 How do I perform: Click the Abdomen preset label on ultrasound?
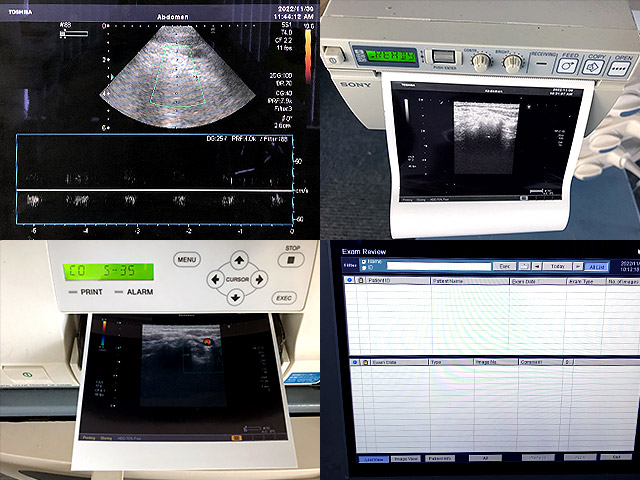click(173, 17)
